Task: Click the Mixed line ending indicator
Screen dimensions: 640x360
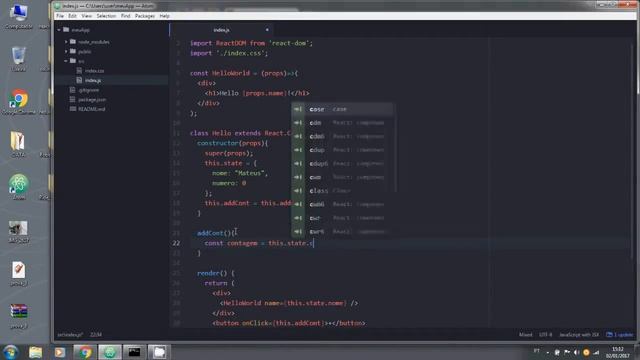Action: click(526, 335)
